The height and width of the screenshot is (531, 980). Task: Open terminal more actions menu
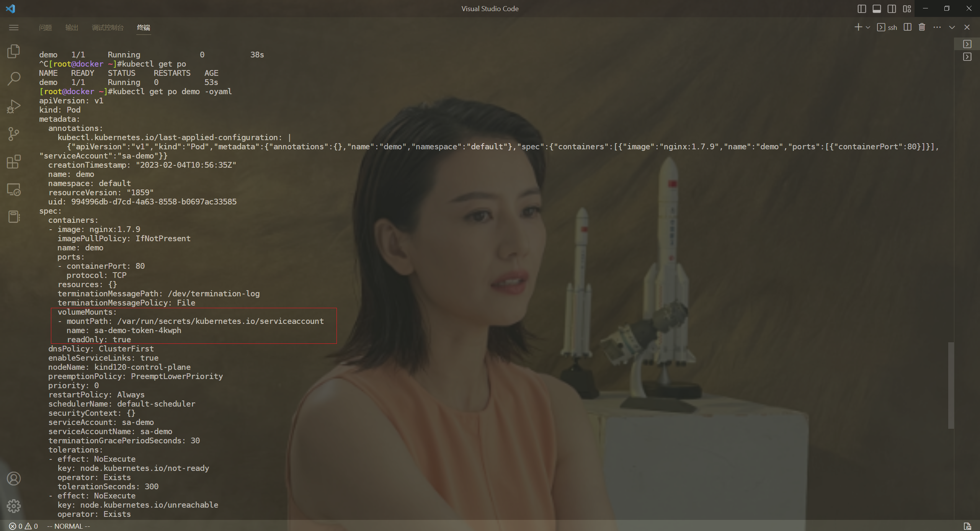(937, 27)
